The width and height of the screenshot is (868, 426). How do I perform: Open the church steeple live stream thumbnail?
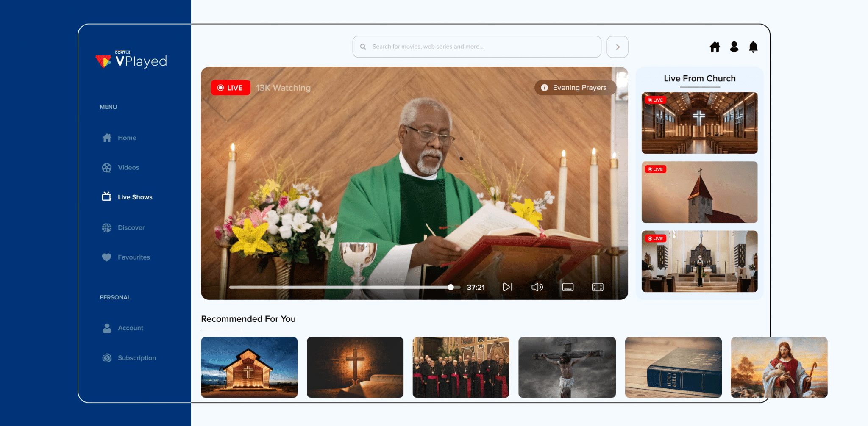(x=699, y=192)
